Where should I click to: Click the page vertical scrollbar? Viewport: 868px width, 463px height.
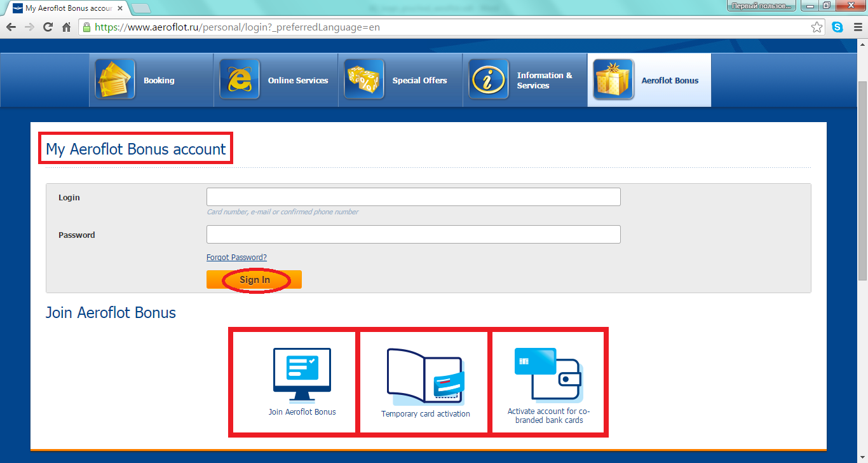tap(862, 181)
